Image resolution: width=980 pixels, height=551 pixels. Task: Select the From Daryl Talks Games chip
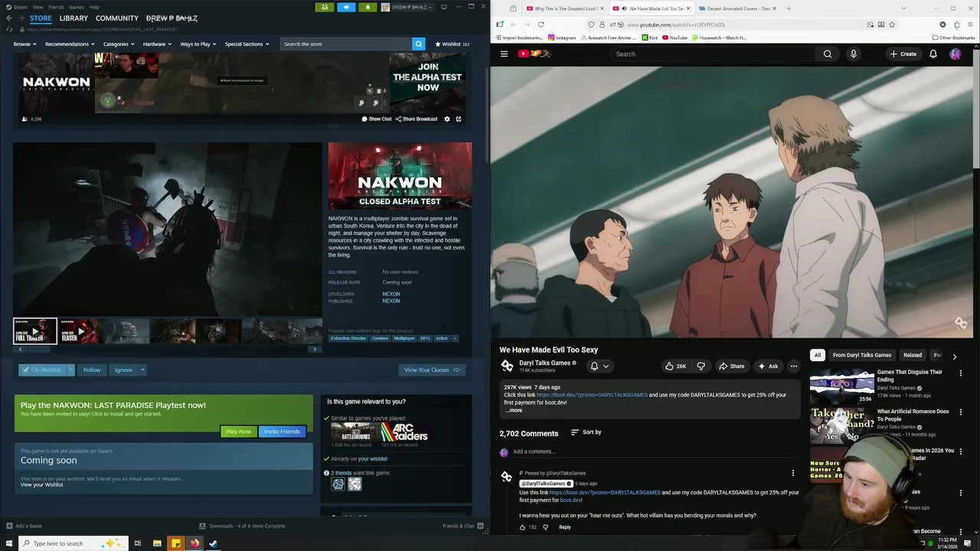coord(861,355)
